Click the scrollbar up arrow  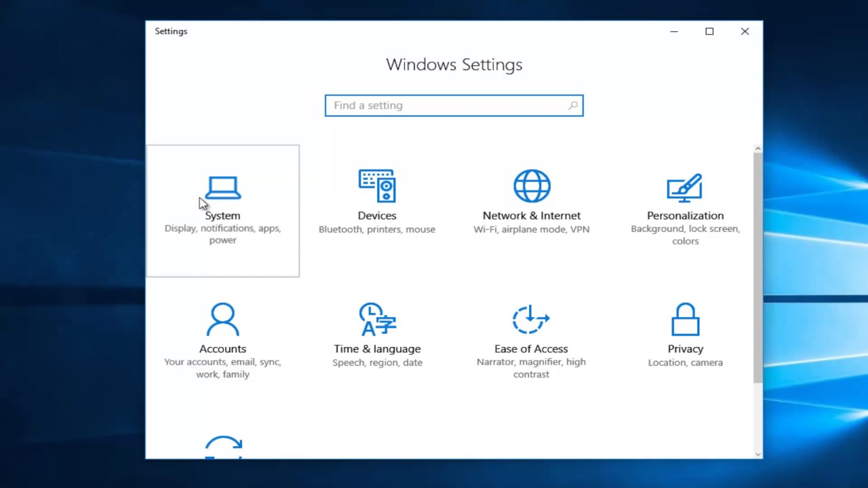757,148
